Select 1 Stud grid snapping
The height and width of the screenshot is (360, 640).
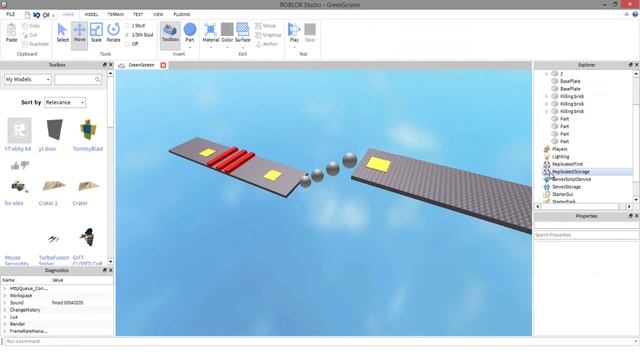tap(135, 26)
